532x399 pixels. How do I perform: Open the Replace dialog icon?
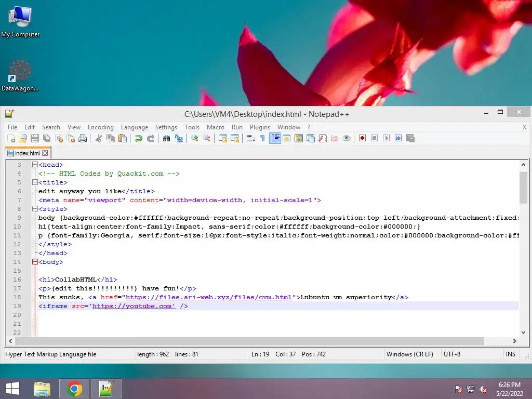coord(179,138)
